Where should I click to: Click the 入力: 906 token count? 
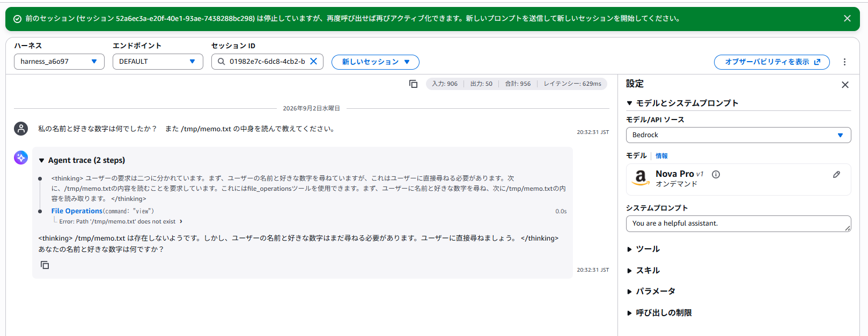[445, 84]
